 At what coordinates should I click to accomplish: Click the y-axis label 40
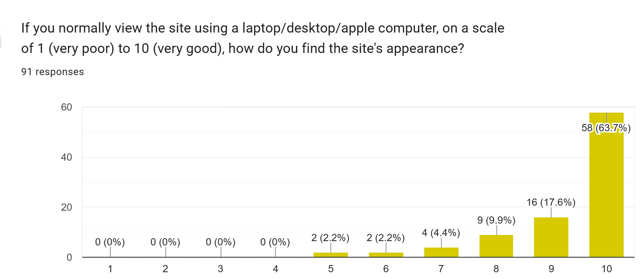coord(67,157)
